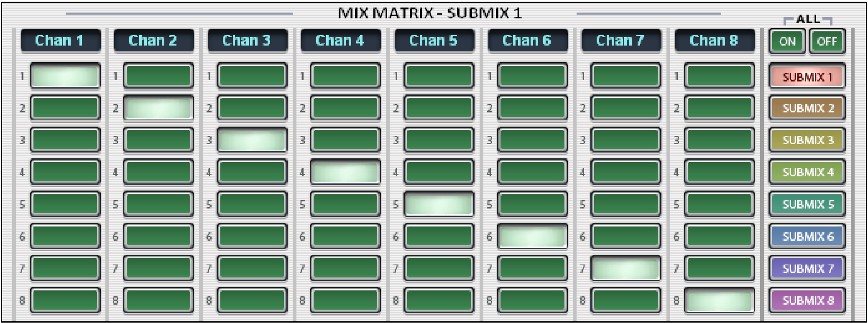Open the SUBMIX 5 matrix

[807, 204]
